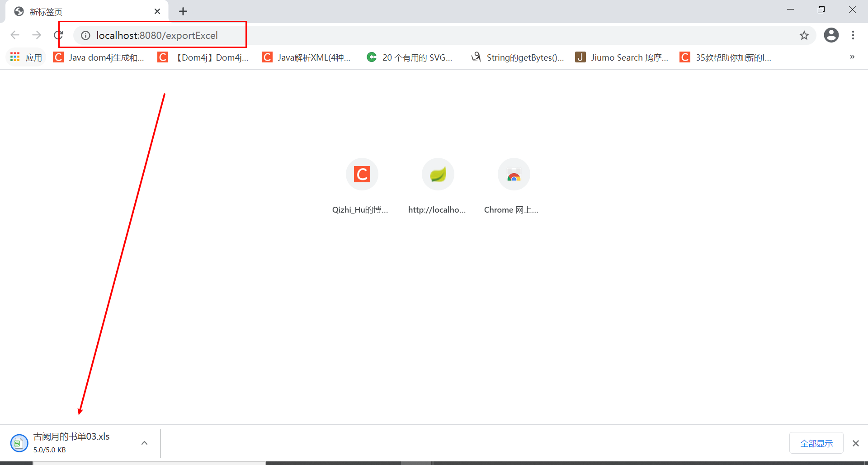Open the Chrome 网上应用店 shortcut tile

tap(514, 174)
